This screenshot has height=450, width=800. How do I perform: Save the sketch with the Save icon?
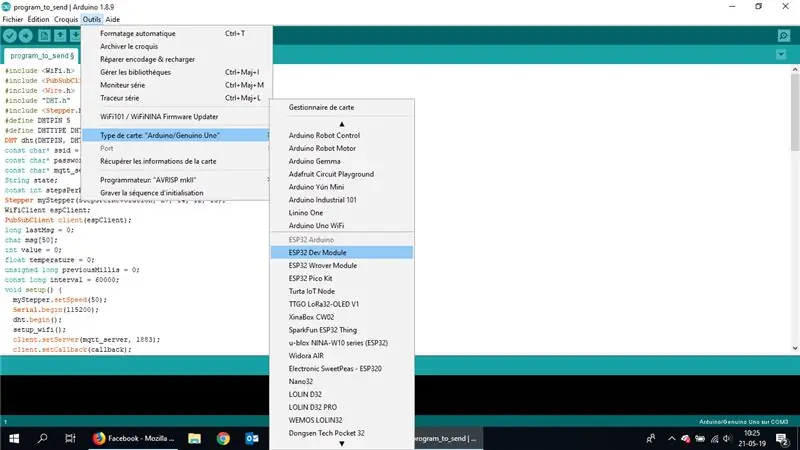75,35
